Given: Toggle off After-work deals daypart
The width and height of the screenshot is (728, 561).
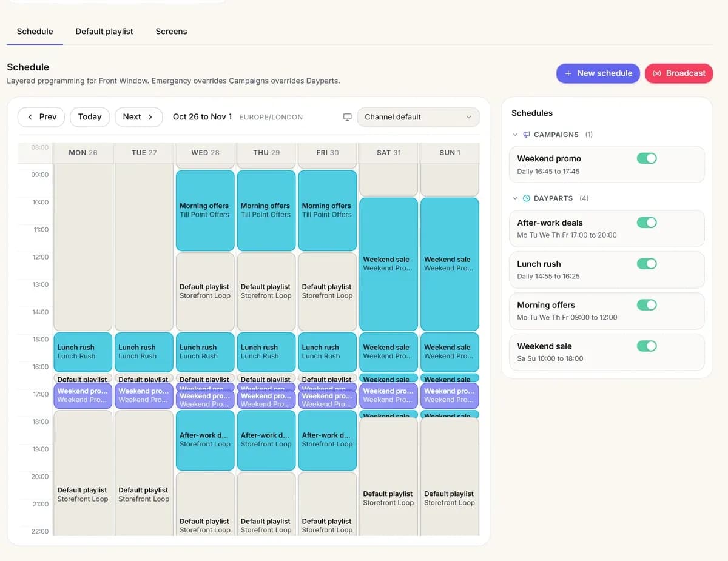Looking at the screenshot, I should pyautogui.click(x=647, y=223).
